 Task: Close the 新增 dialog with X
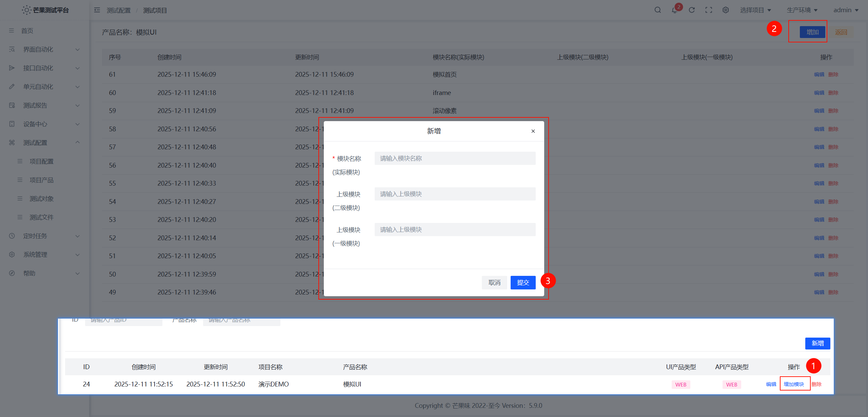point(533,131)
